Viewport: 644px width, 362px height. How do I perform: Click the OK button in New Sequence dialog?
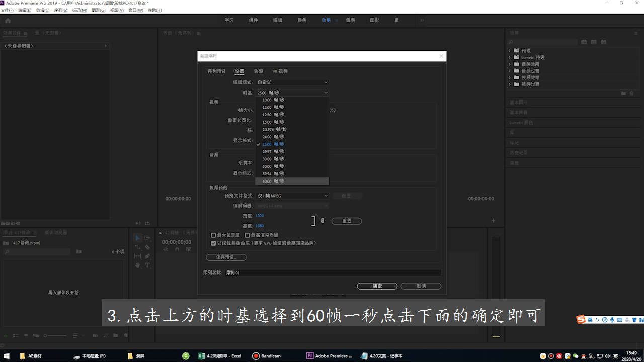pyautogui.click(x=377, y=286)
